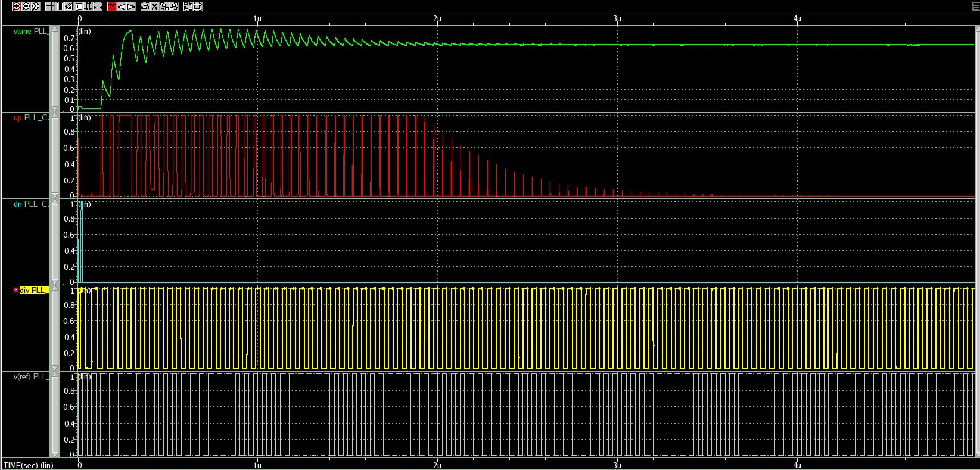Click the zoom-to-fit magnifier with X icon
Viewport: 980px width, 470px height.
tap(36, 7)
